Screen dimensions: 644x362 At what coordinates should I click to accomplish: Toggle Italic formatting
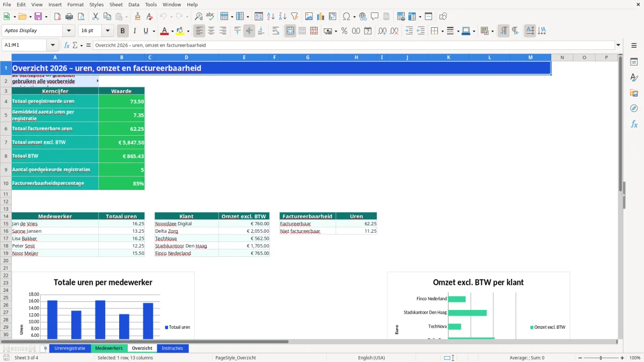(135, 31)
